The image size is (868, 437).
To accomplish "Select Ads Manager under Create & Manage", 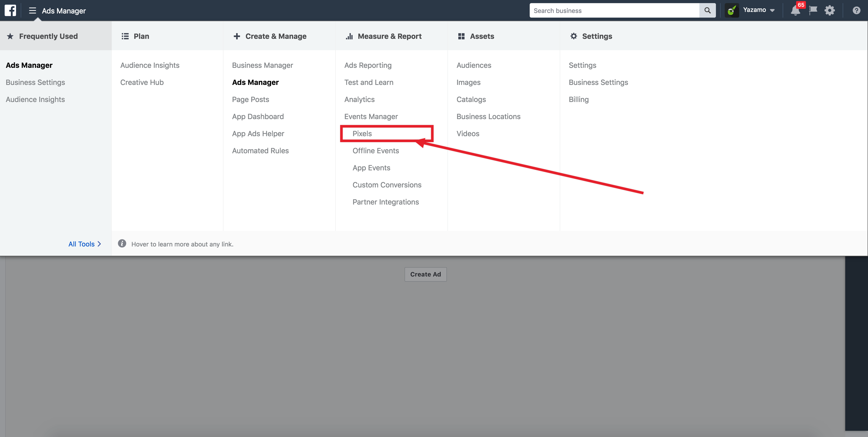I will (256, 82).
